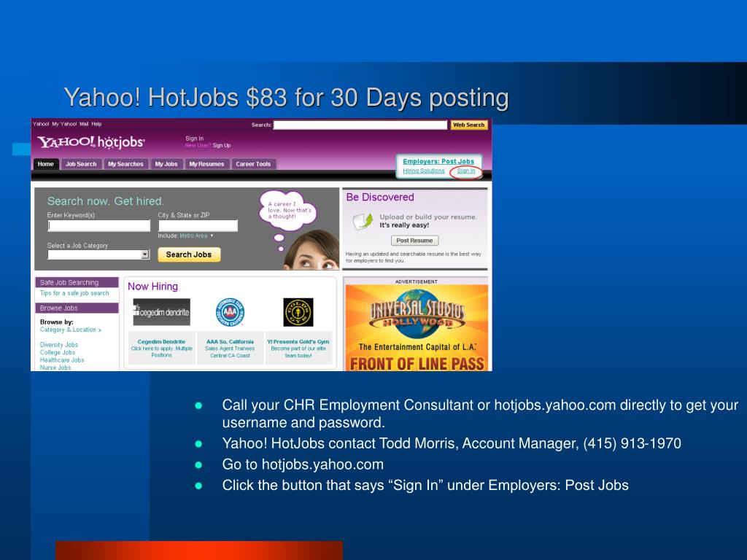
Task: Click the City & State or ZIP field
Action: click(x=198, y=226)
